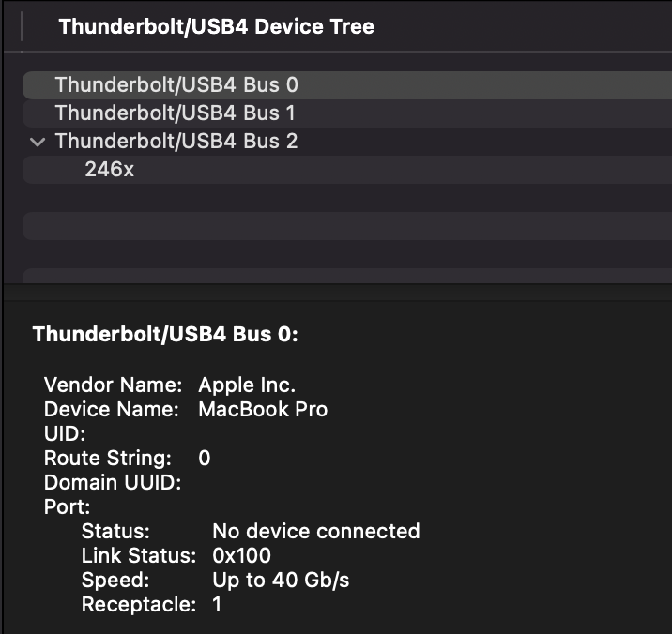The image size is (672, 634).
Task: Select the 246x device entry
Action: (347, 170)
